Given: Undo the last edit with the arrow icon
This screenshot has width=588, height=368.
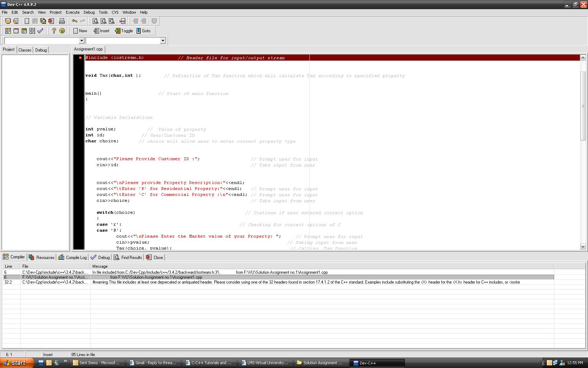Looking at the screenshot, I should (x=75, y=21).
